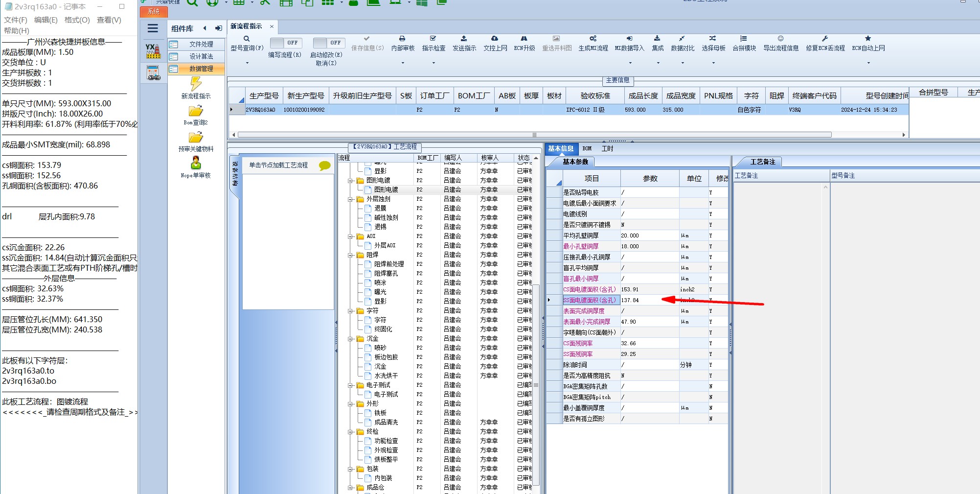Select the 设计算法 component category
The width and height of the screenshot is (980, 494).
(x=197, y=57)
